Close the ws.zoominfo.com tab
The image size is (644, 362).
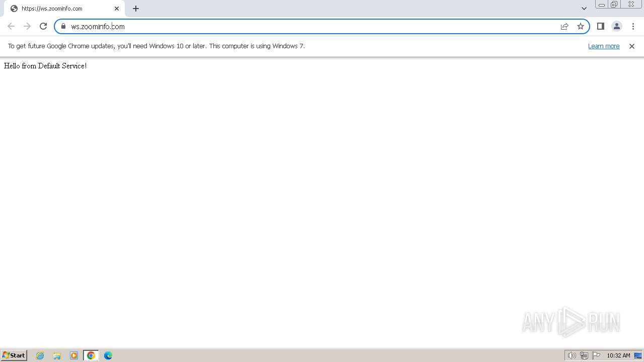117,9
